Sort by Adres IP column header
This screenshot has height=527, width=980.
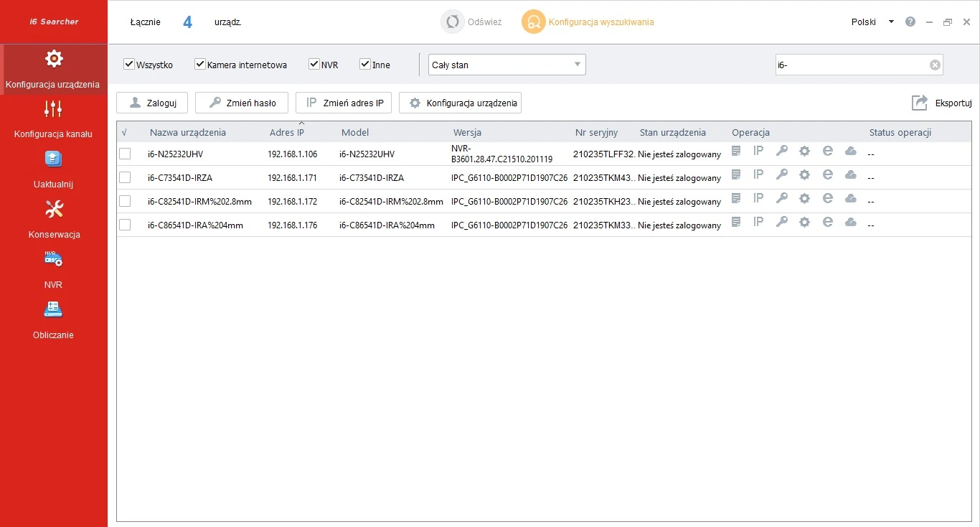click(287, 132)
